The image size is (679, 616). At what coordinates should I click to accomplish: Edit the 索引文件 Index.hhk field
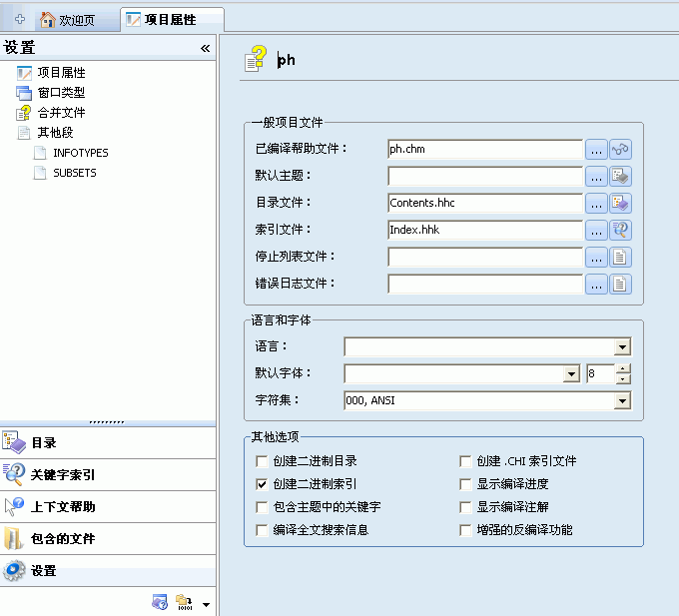point(485,230)
